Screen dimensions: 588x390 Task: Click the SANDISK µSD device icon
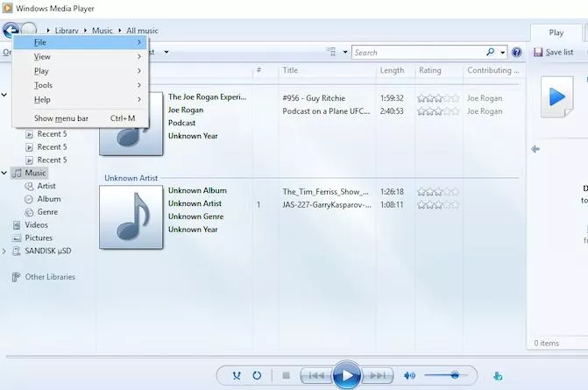[x=17, y=251]
